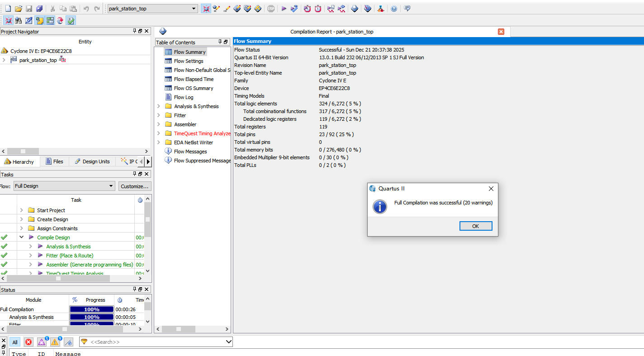Click Start Analysis & Synthesis icon with checkmark
The width and height of the screenshot is (644, 356).
coord(294,9)
